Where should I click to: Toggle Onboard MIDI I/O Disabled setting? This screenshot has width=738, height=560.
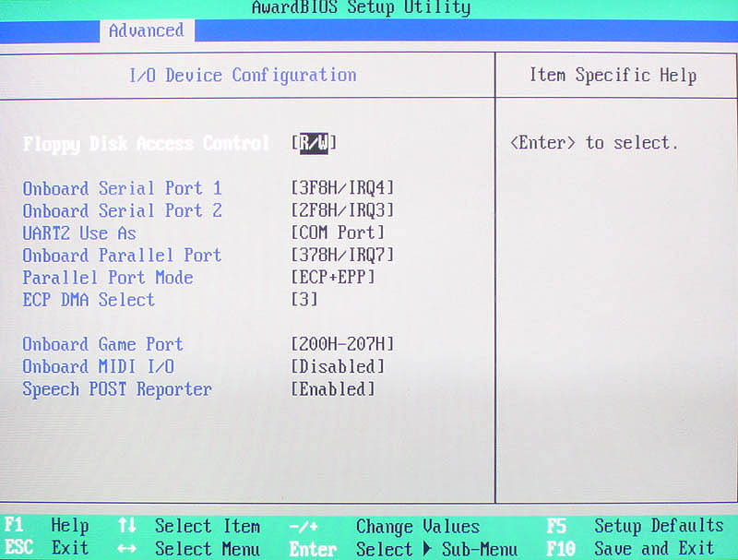[x=338, y=366]
